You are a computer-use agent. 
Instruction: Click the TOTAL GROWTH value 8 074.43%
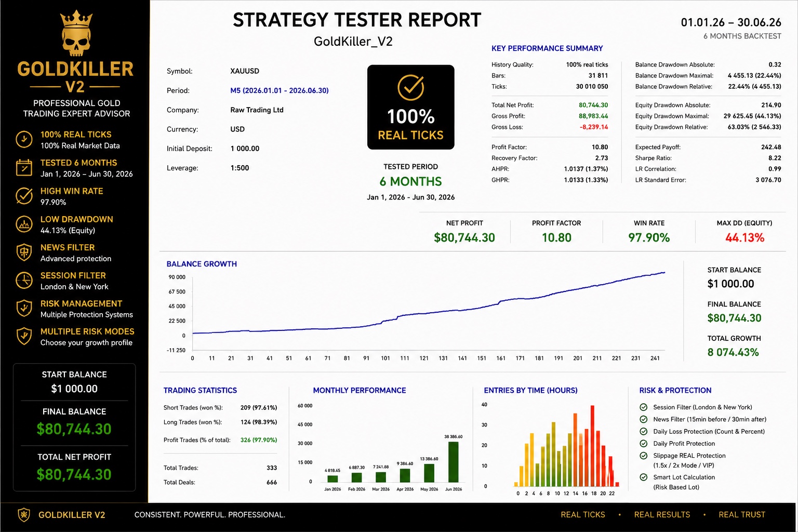coord(733,352)
